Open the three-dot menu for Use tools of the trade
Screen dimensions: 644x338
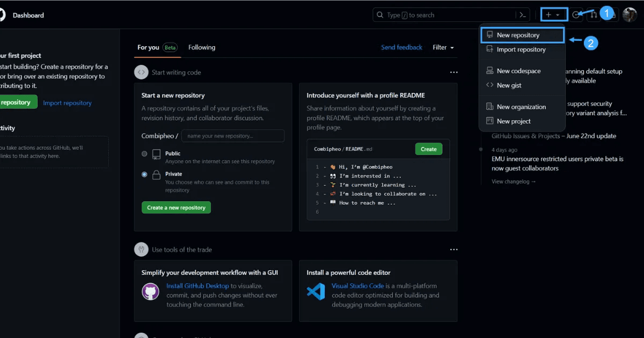coord(454,249)
